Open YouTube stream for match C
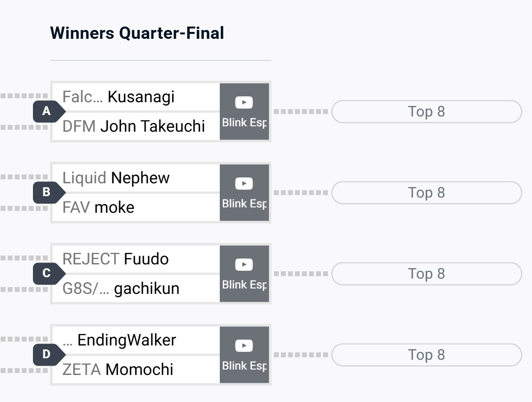 click(x=244, y=274)
